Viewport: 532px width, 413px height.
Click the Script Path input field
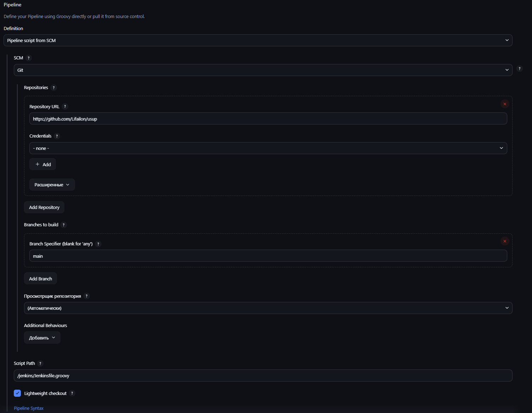263,376
